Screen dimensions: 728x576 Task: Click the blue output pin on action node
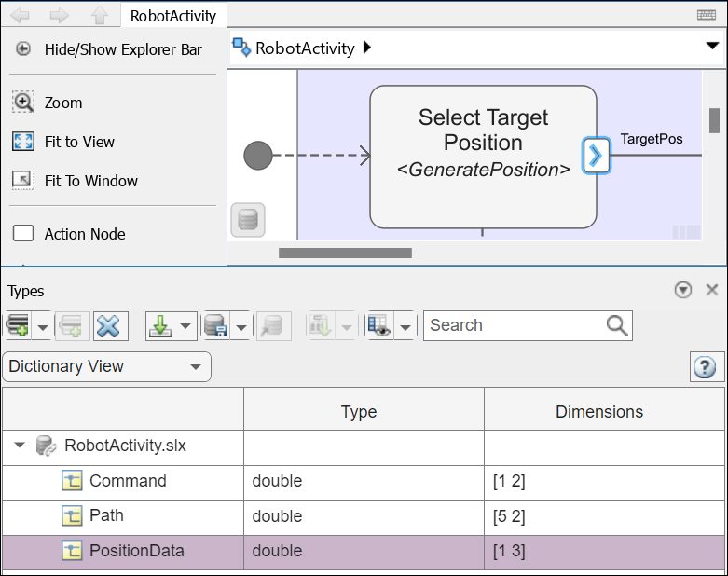[x=597, y=156]
